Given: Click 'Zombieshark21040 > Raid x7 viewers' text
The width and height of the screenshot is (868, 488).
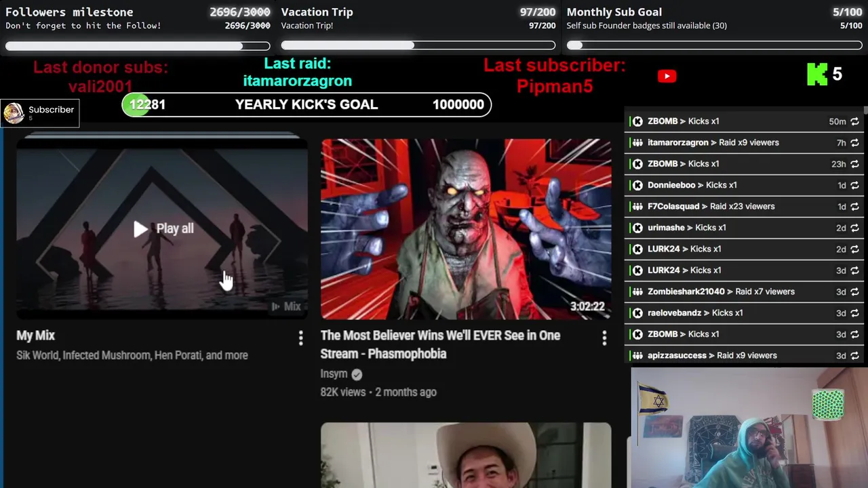Looking at the screenshot, I should [721, 291].
